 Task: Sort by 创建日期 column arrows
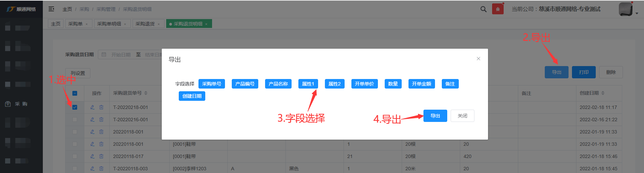coord(603,93)
